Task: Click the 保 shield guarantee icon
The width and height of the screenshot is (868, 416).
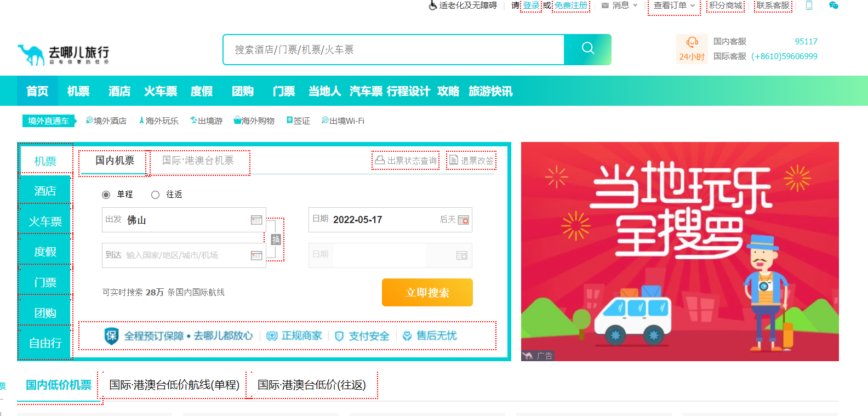Action: pyautogui.click(x=111, y=336)
